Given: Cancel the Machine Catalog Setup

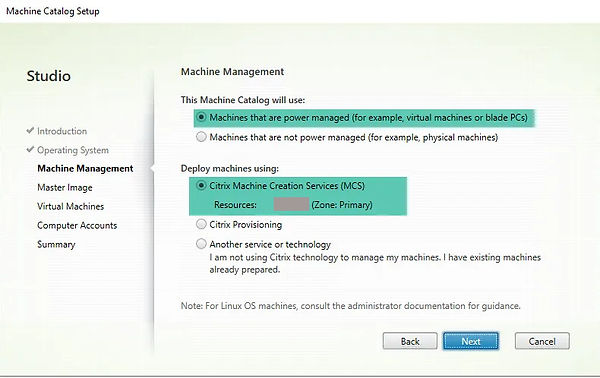Looking at the screenshot, I should point(542,341).
